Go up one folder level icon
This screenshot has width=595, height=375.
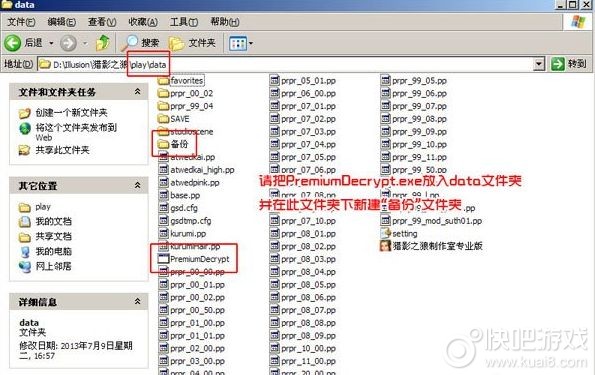point(102,43)
